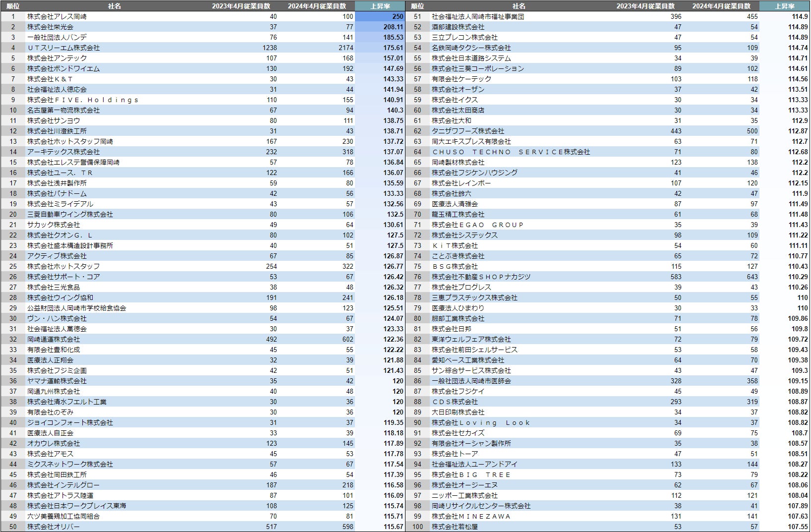Select ＵＴスリーエム株式会社 in the table

[63, 48]
